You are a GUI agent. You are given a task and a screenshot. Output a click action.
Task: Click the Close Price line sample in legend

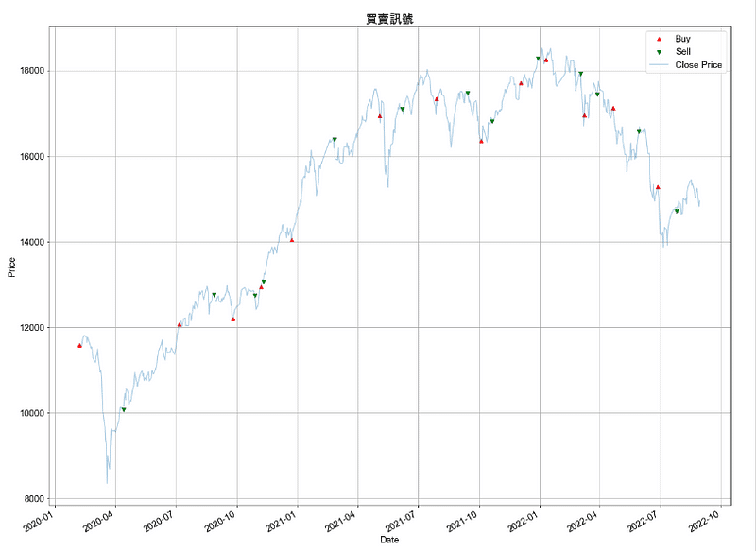click(659, 65)
